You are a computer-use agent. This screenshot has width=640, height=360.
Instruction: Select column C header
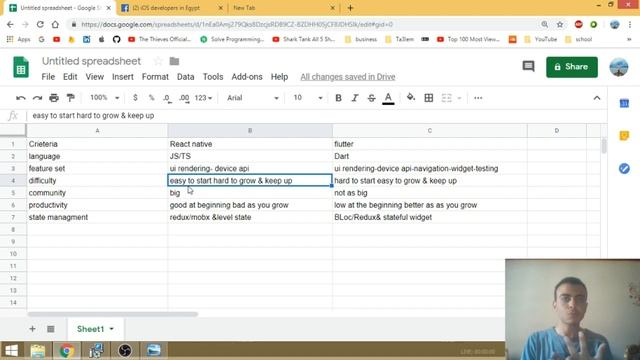[x=430, y=131]
